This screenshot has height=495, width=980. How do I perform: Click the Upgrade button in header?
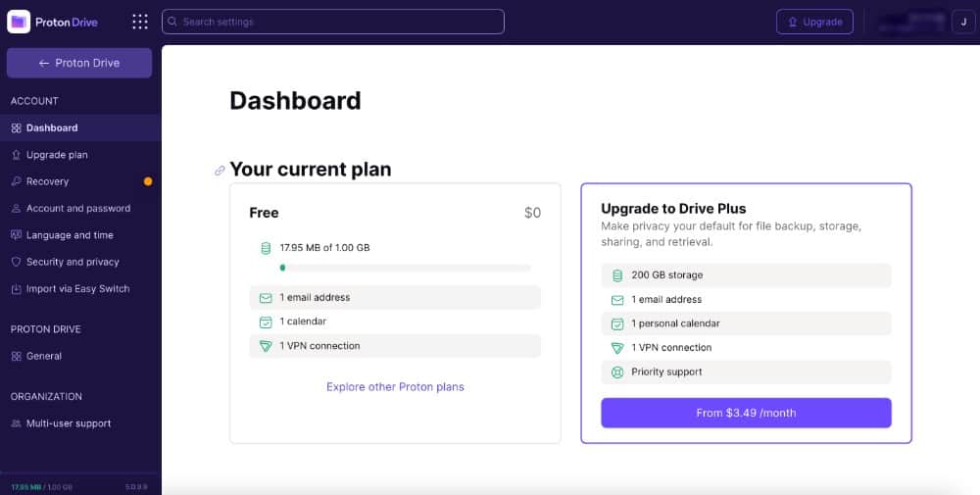[814, 22]
